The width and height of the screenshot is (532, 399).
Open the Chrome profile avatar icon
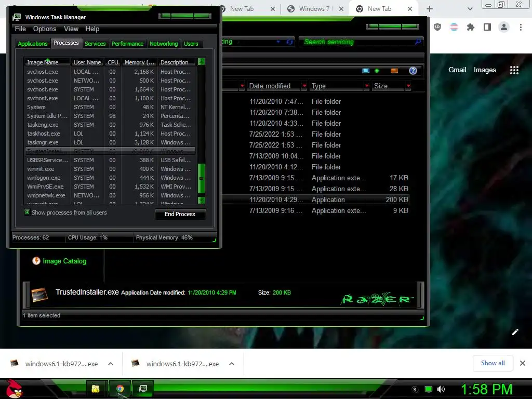(x=504, y=27)
